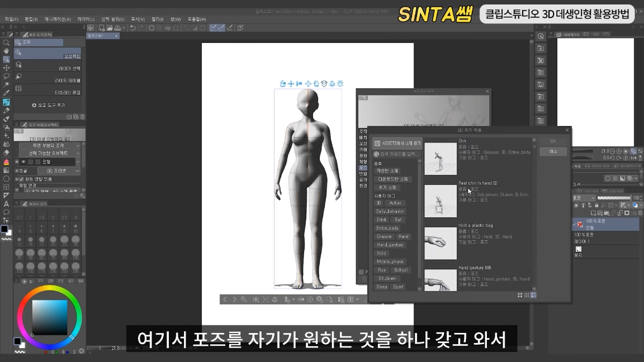This screenshot has width=644, height=362.
Task: Open the 편집(E) menu
Action: coord(31,20)
